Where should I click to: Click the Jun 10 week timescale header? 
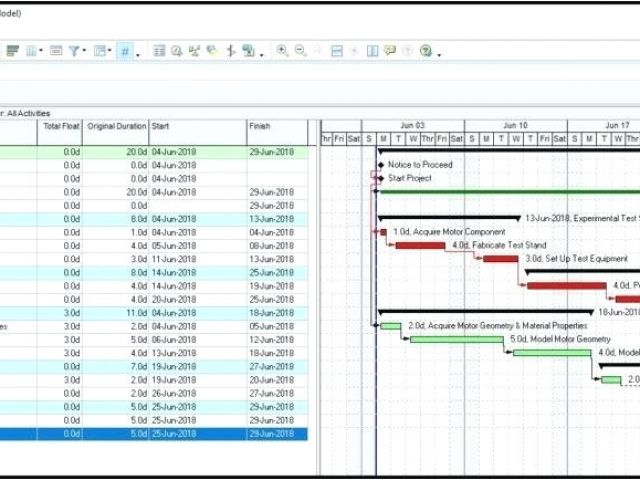pos(516,125)
